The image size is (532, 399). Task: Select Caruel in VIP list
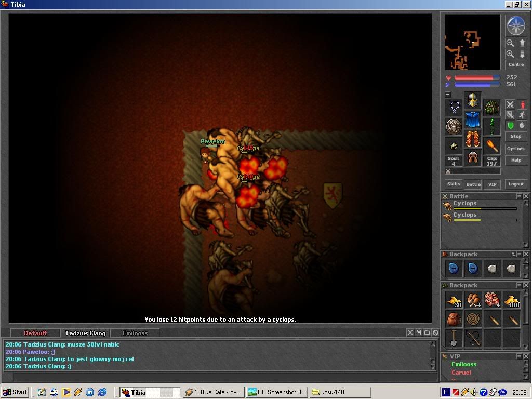click(x=461, y=373)
